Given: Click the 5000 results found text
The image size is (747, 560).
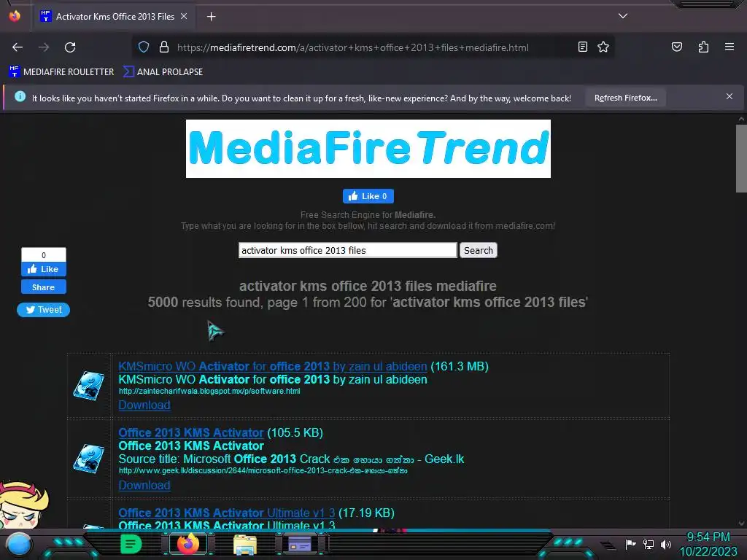Looking at the screenshot, I should (x=203, y=302).
